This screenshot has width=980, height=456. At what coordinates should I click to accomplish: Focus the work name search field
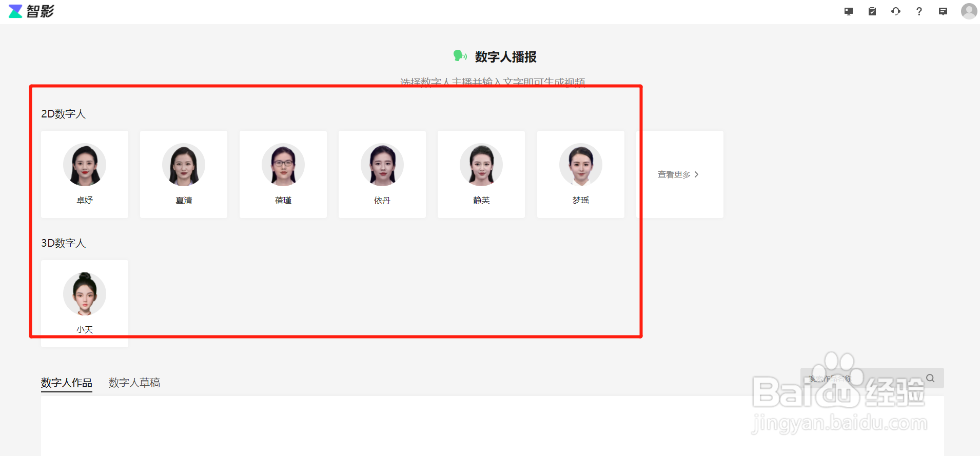pos(872,378)
